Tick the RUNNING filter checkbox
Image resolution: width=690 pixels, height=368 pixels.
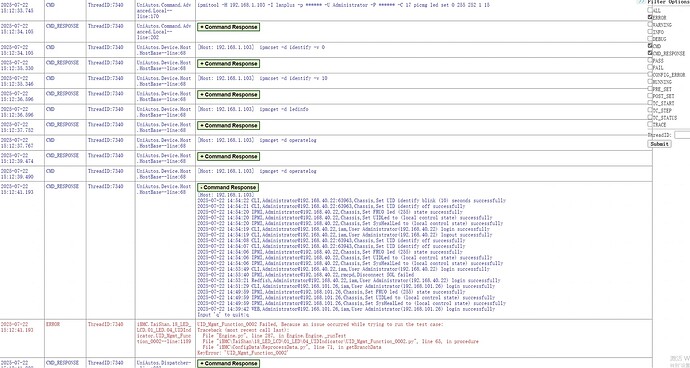pos(650,81)
